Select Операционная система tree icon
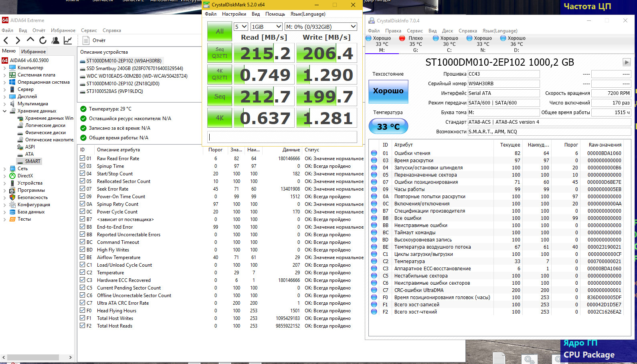The width and height of the screenshot is (637, 364). click(12, 82)
